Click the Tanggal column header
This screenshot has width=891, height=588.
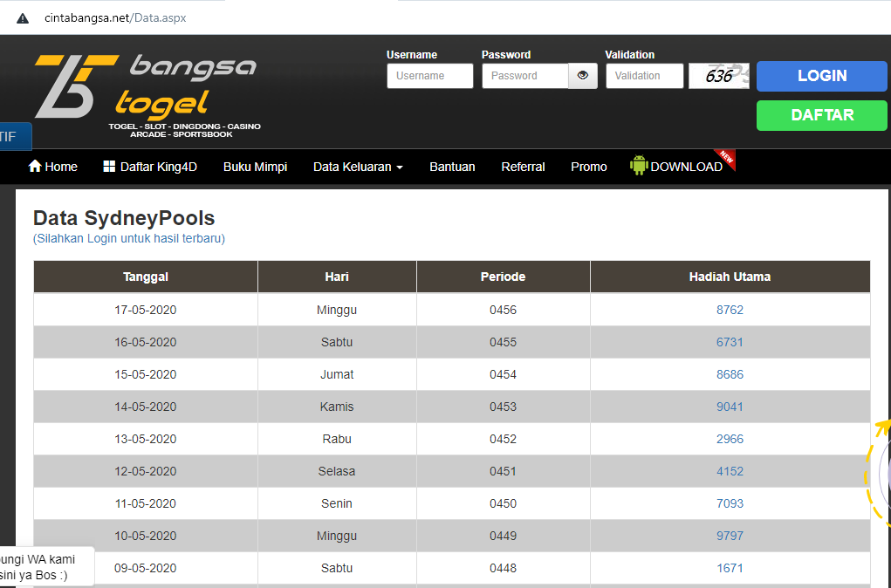pyautogui.click(x=146, y=277)
